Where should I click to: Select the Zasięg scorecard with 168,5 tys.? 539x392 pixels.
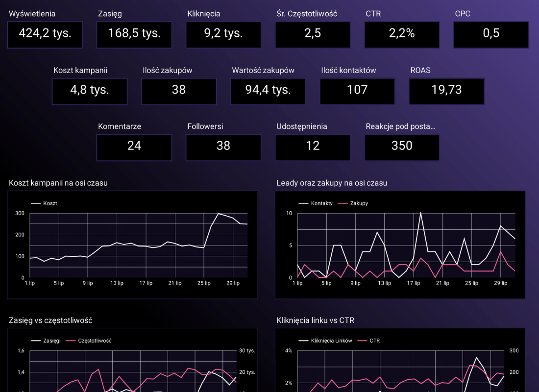[134, 34]
